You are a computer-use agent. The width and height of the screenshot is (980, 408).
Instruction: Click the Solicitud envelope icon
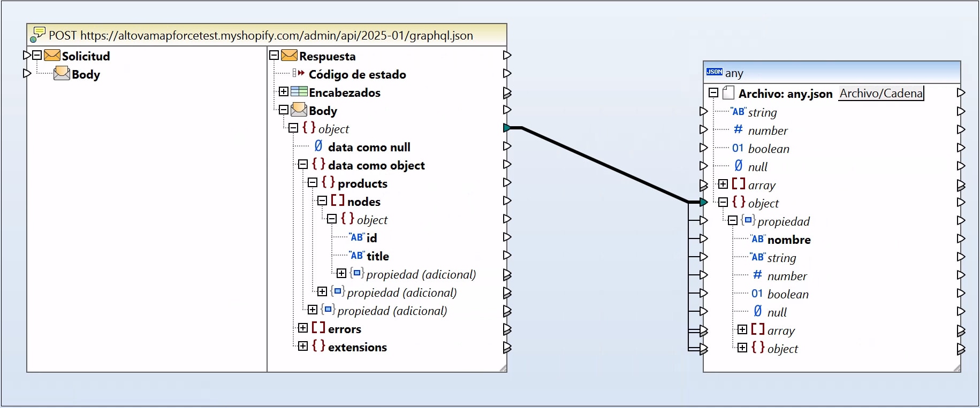(52, 56)
